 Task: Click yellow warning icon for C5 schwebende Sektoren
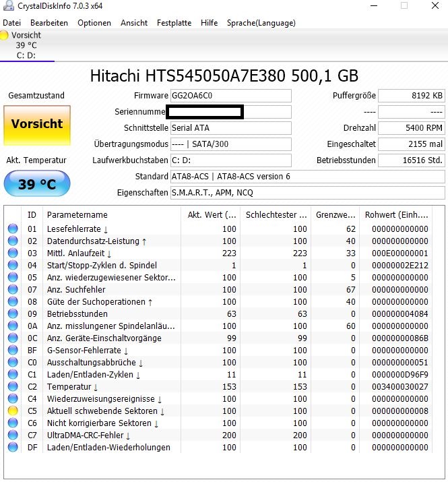[13, 411]
